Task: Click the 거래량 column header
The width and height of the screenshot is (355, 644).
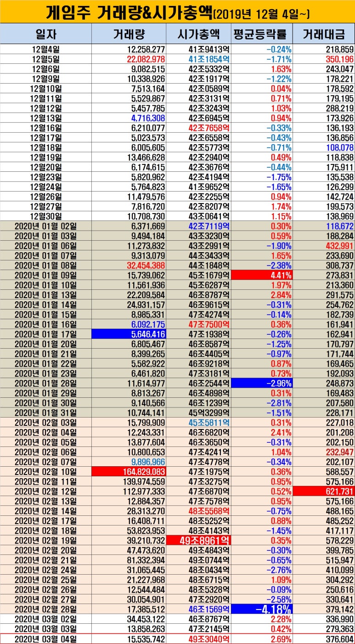Action: coord(129,34)
